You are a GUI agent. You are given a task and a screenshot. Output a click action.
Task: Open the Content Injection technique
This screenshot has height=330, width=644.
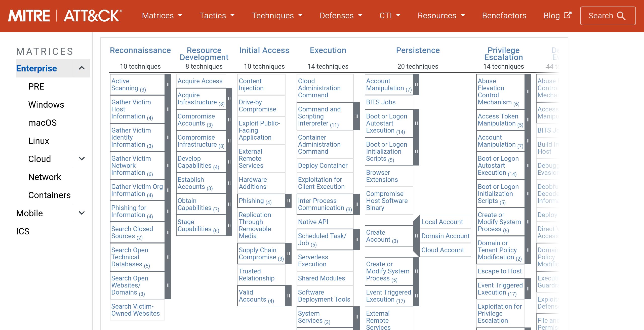tap(251, 85)
